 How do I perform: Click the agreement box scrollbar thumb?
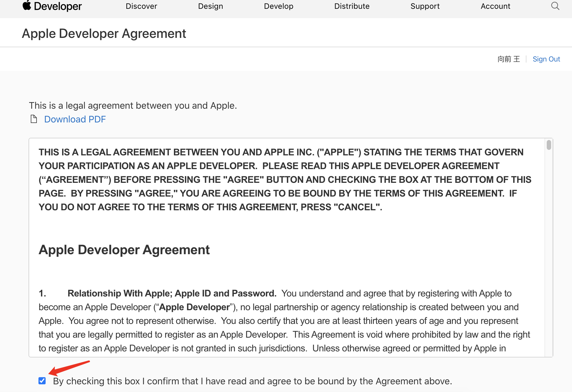click(x=549, y=145)
